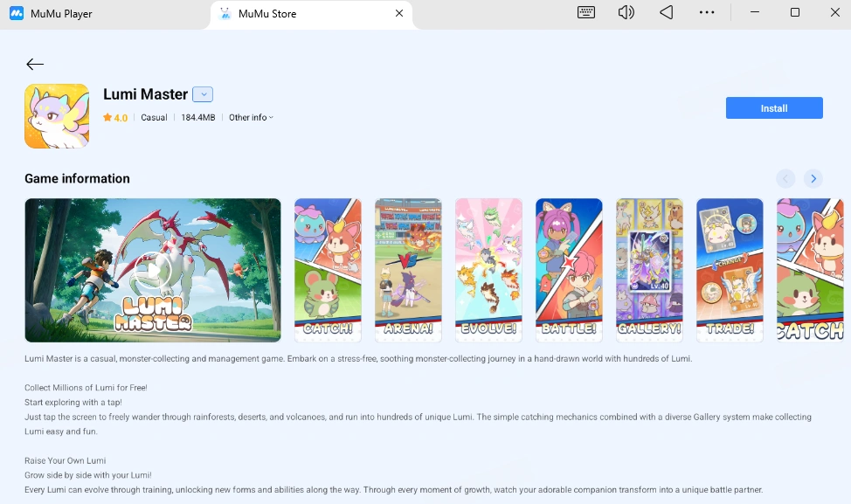
Task: Click 'Grow side by side with your Lumi!' text
Action: point(88,475)
